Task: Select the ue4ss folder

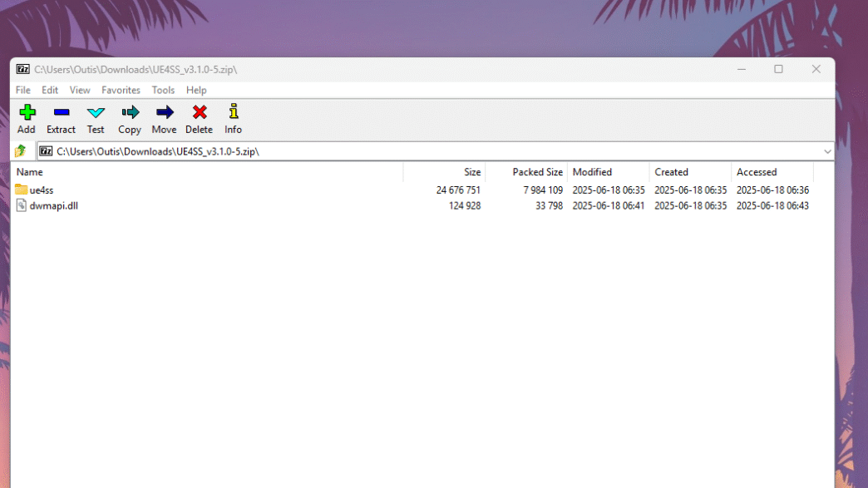Action: [x=42, y=190]
